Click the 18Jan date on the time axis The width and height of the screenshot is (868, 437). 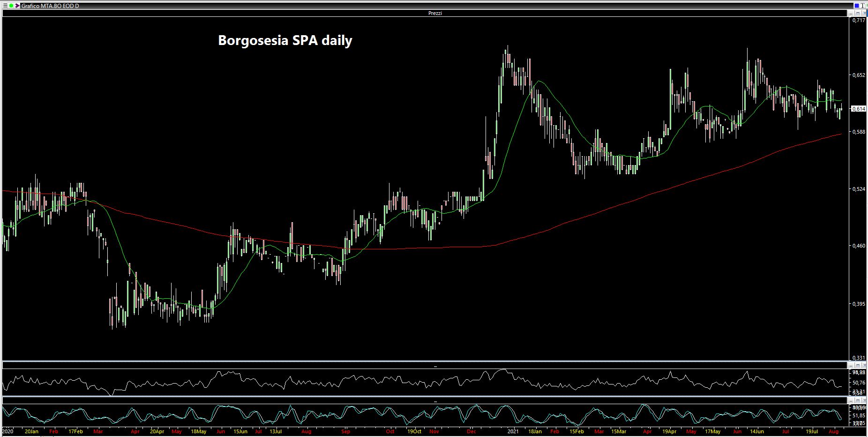pyautogui.click(x=535, y=431)
